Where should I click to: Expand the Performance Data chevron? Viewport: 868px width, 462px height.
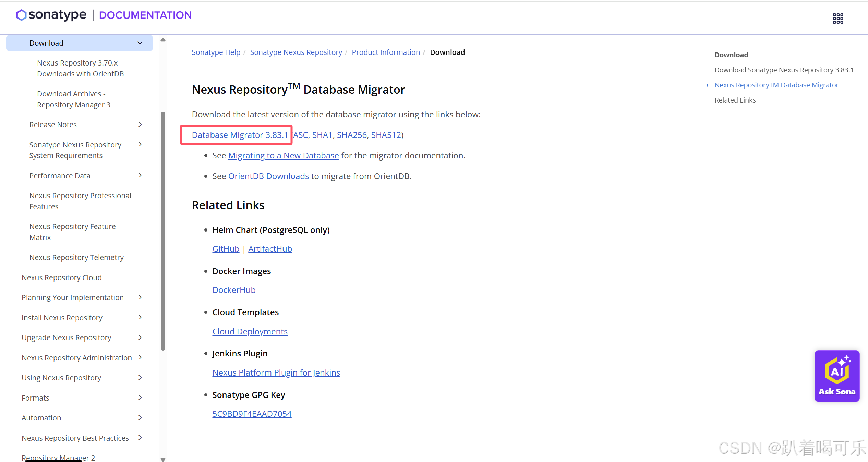pyautogui.click(x=140, y=176)
